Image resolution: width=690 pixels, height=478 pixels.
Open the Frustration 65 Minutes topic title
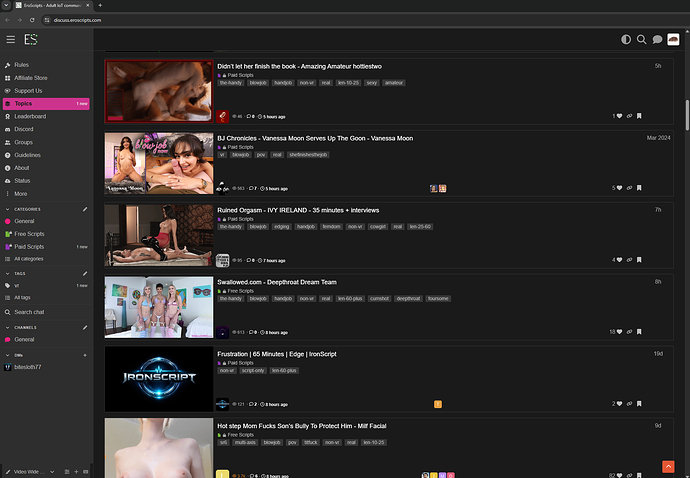pos(277,354)
